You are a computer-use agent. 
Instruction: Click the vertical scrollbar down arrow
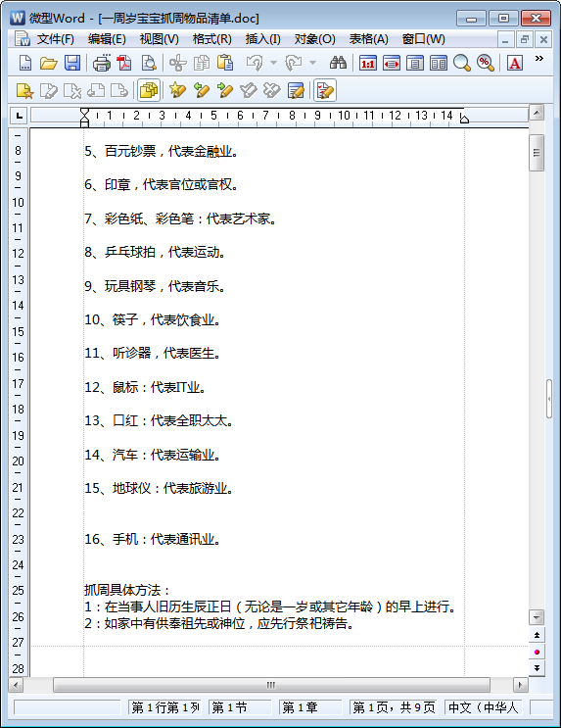(x=537, y=617)
